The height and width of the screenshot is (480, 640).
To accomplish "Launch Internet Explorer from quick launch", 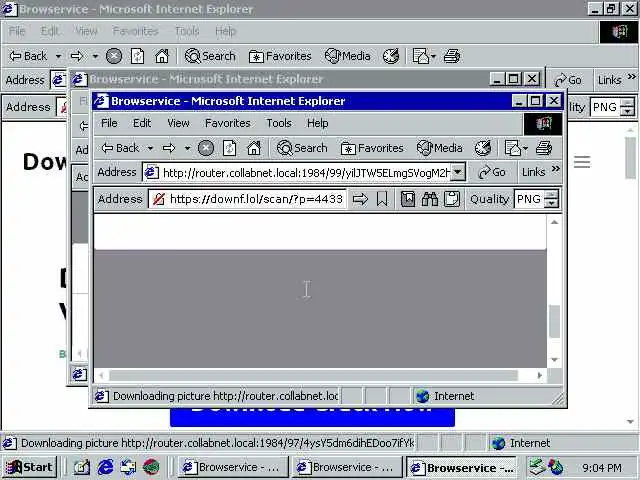I will pos(105,467).
